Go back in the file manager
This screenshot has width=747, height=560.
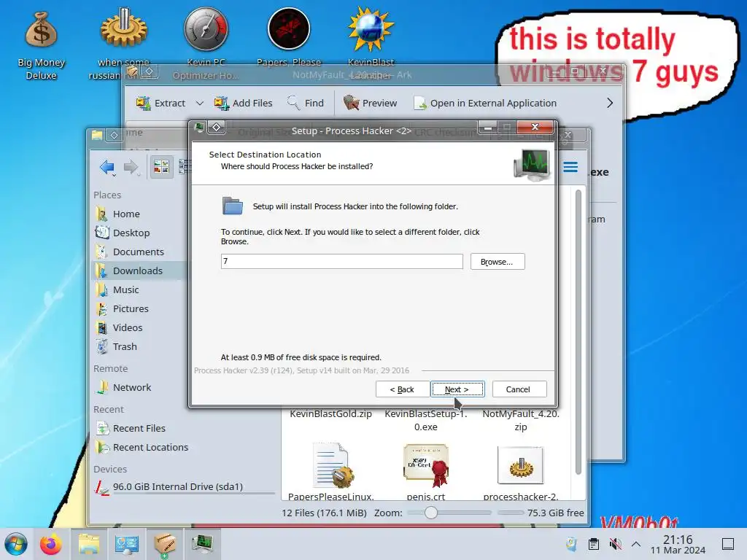[107, 167]
